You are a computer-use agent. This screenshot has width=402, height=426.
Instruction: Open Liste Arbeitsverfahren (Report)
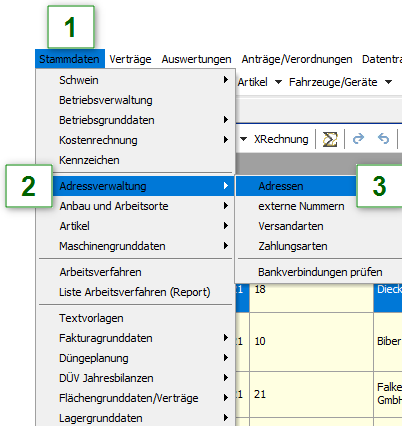(x=136, y=292)
